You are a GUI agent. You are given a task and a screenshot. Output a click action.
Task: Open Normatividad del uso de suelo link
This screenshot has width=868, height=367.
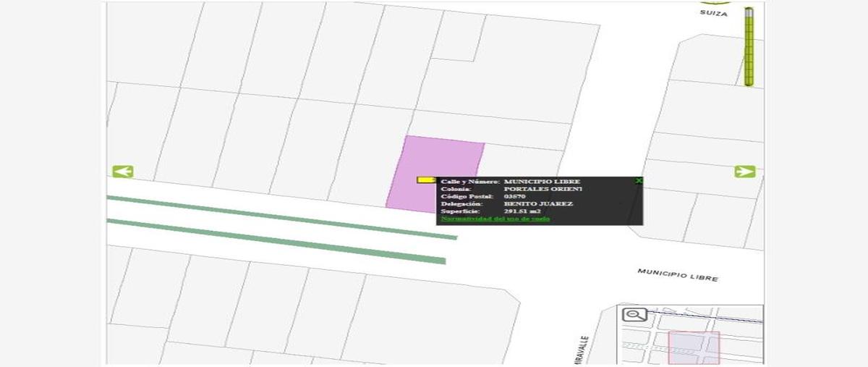tap(495, 219)
